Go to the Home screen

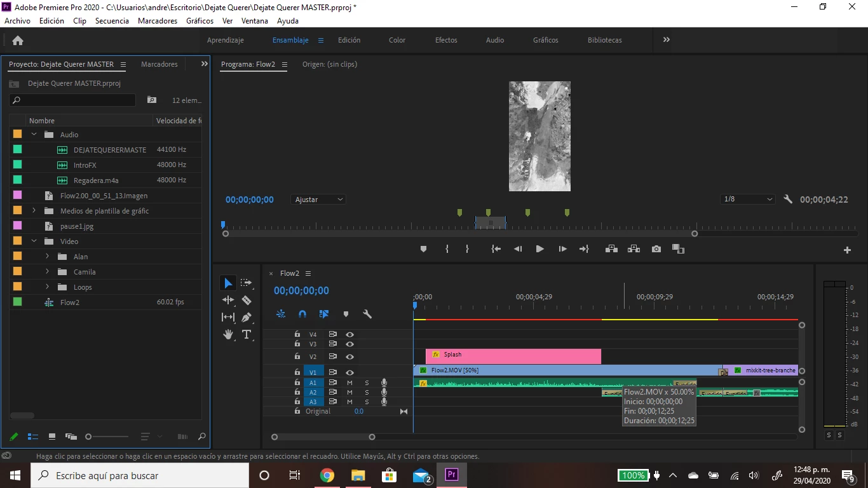pyautogui.click(x=18, y=40)
